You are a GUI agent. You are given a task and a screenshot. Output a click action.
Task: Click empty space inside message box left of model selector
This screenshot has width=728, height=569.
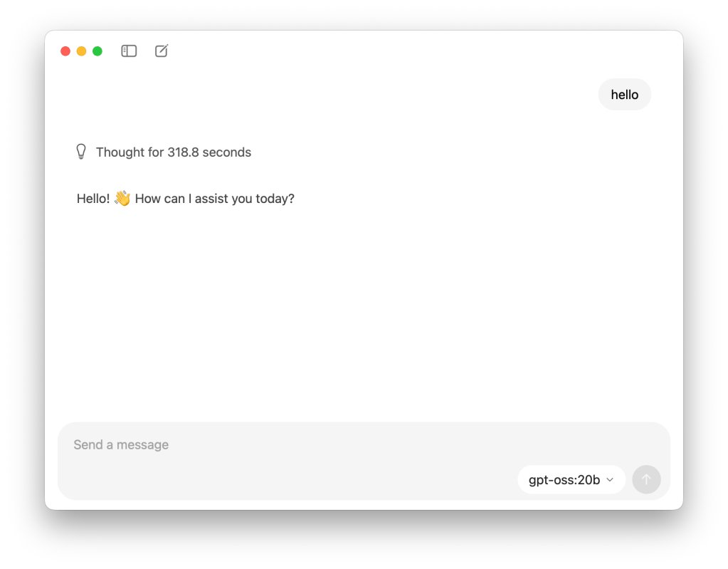click(288, 479)
